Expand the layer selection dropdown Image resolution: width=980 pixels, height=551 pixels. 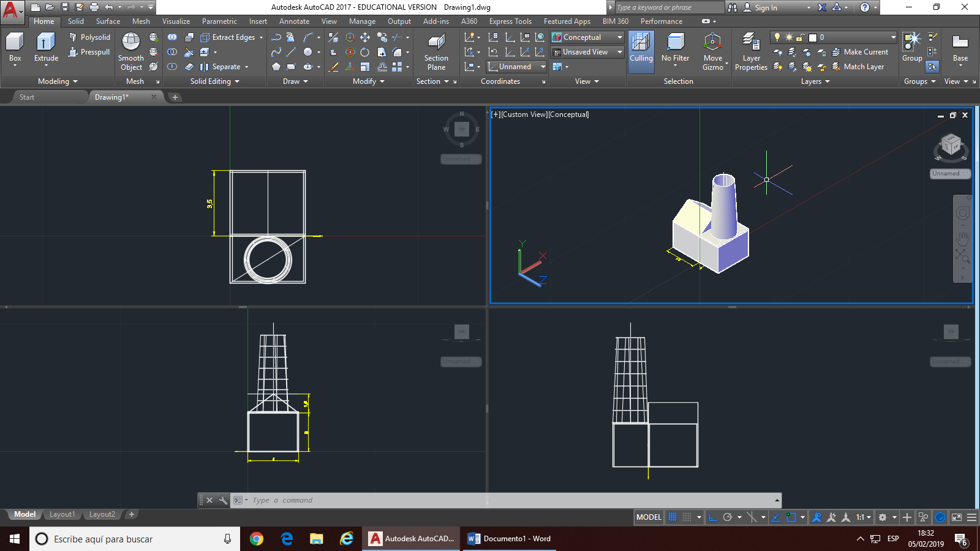[893, 37]
